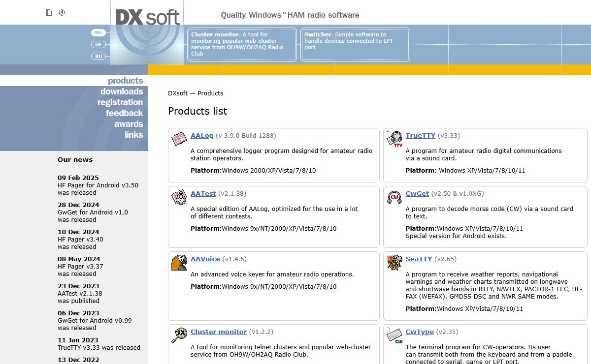Open the AATest product link
Viewport: 591px width, 364px height.
coord(203,193)
